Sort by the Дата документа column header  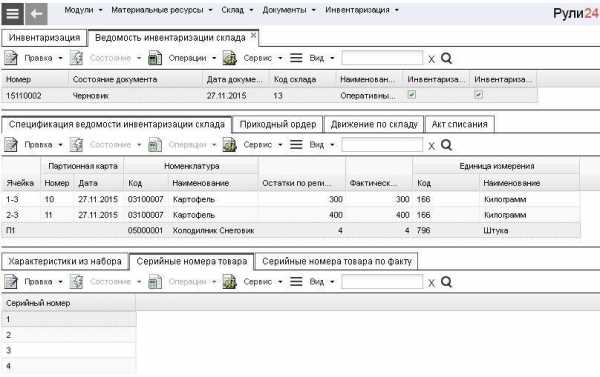tap(235, 80)
